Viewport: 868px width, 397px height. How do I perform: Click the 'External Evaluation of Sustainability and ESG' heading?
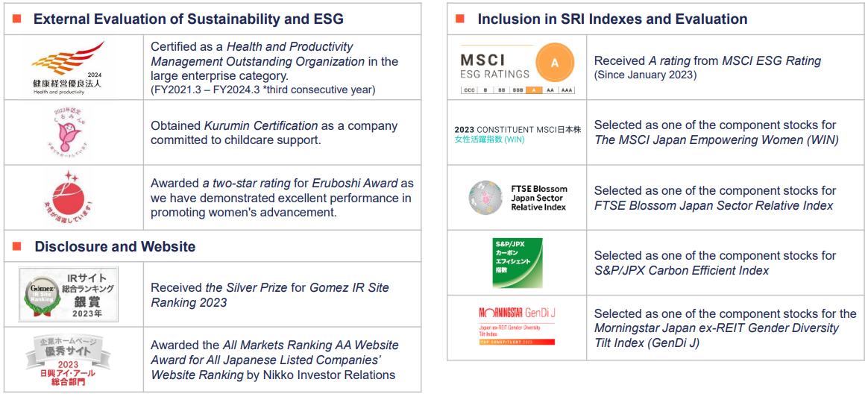188,19
